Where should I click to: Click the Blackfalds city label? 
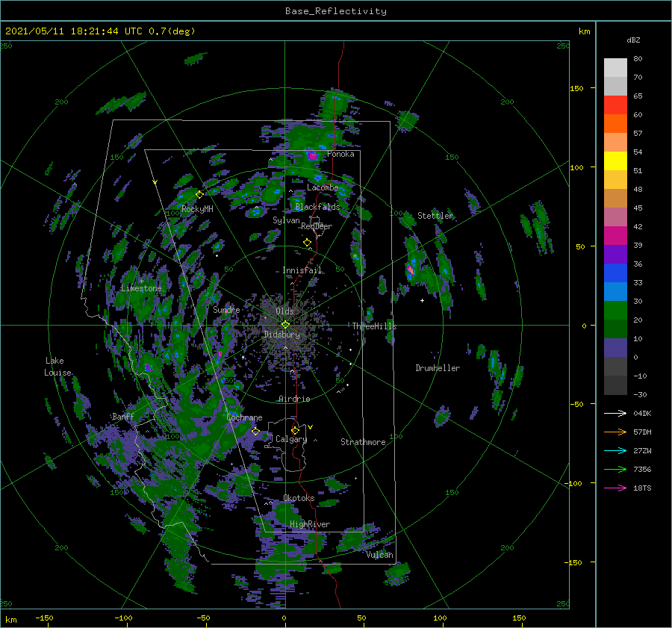(x=317, y=207)
